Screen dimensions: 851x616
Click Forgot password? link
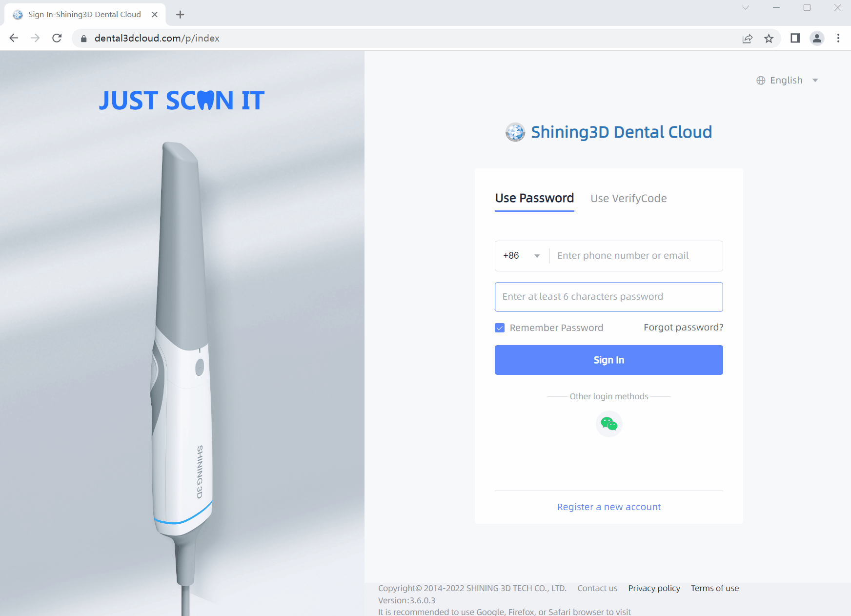point(683,328)
